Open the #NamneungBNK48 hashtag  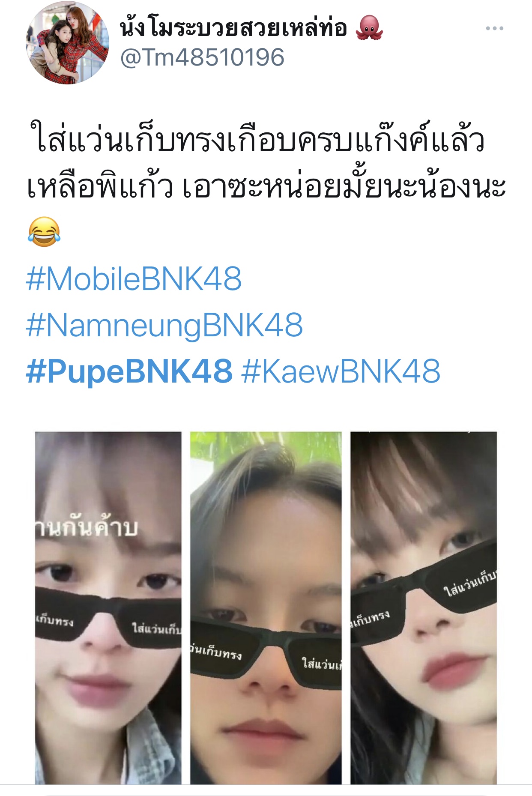[164, 325]
